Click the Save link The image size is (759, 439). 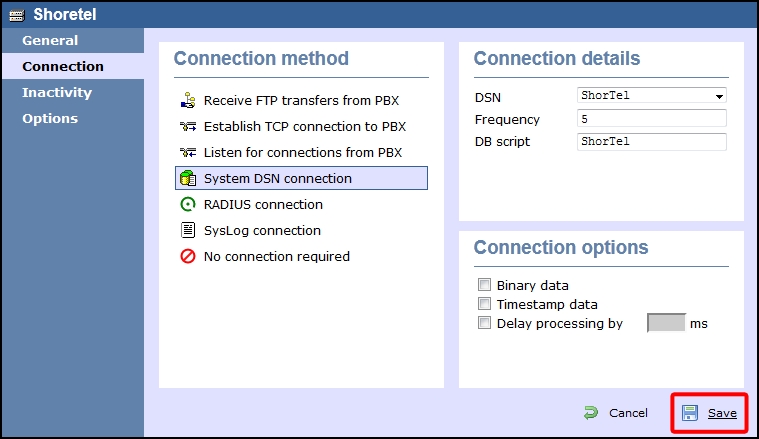point(722,413)
